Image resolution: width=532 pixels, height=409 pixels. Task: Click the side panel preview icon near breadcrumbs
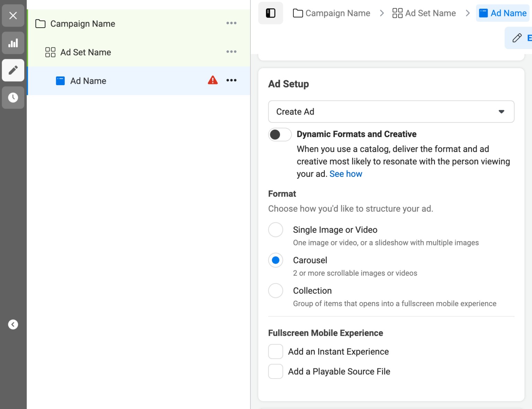(271, 13)
